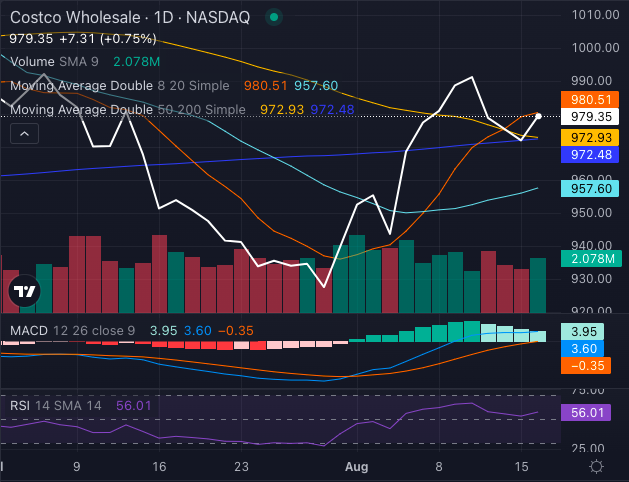Image resolution: width=629 pixels, height=482 pixels.
Task: Click the green market status dot
Action: point(274,17)
